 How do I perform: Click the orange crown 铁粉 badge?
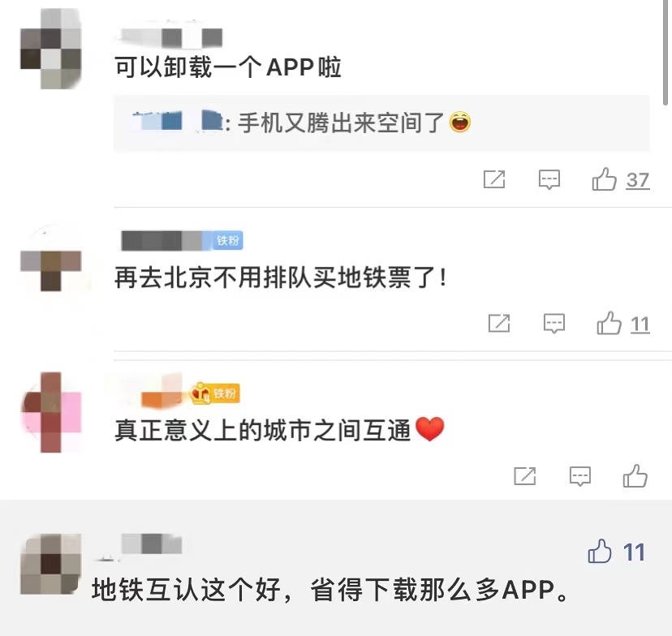coord(215,393)
